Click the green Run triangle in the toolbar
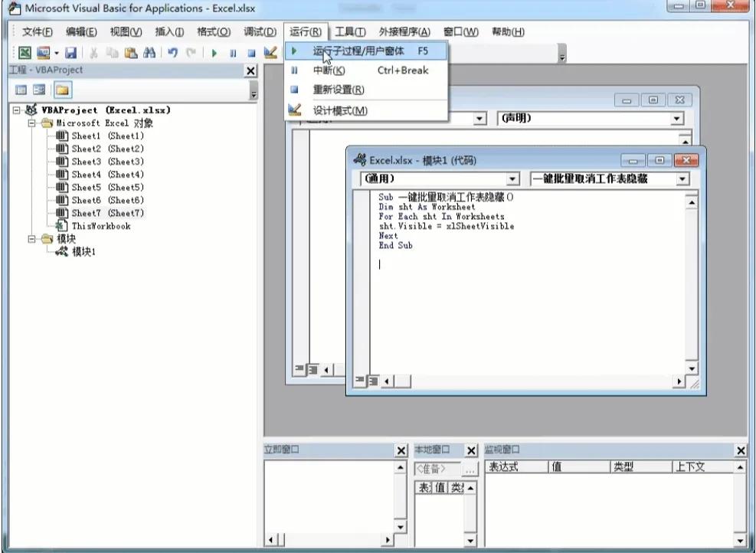The width and height of the screenshot is (756, 553). (x=214, y=53)
